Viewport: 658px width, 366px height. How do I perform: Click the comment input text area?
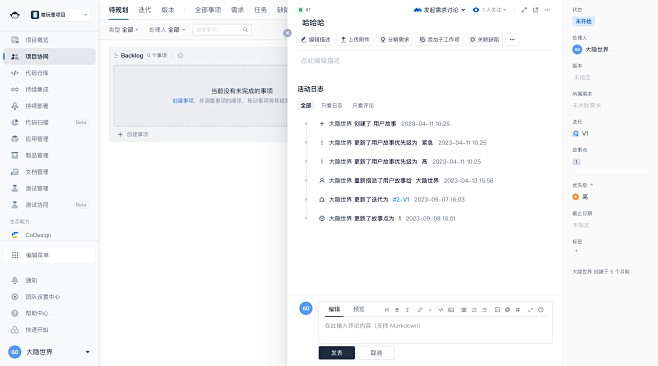[x=435, y=330]
